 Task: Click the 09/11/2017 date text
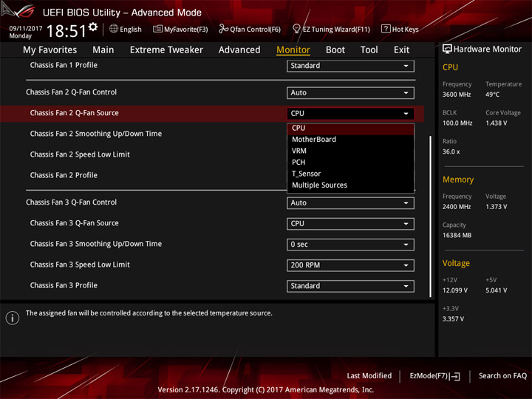25,29
